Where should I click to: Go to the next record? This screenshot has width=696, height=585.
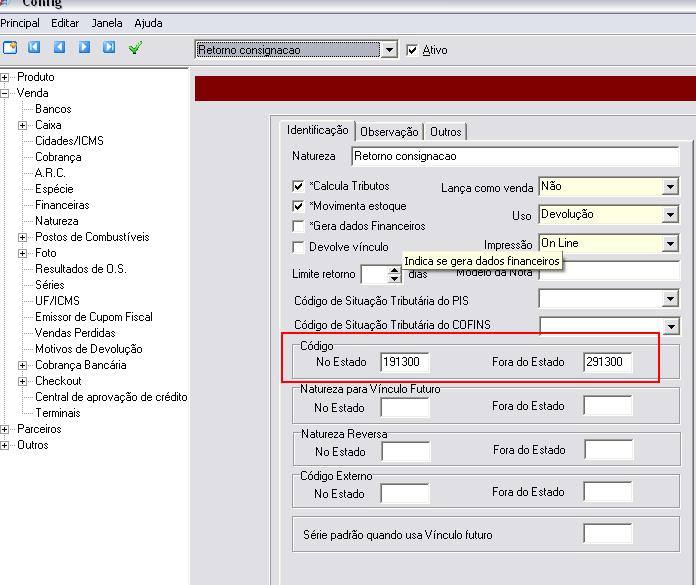(x=85, y=47)
